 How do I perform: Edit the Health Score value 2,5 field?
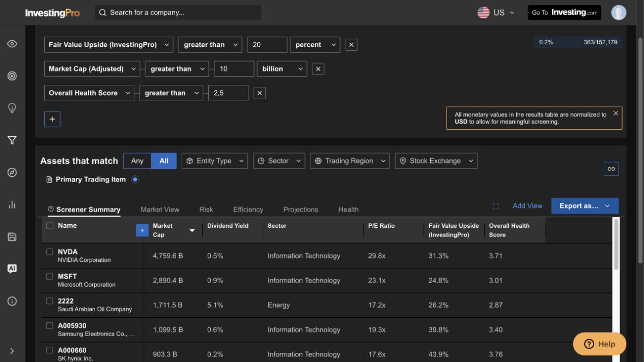pos(228,93)
